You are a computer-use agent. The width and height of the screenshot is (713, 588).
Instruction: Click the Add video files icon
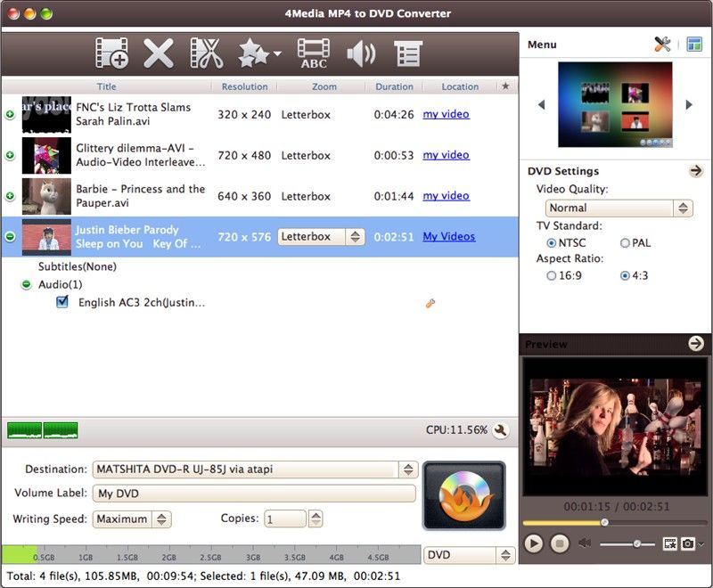coord(112,53)
